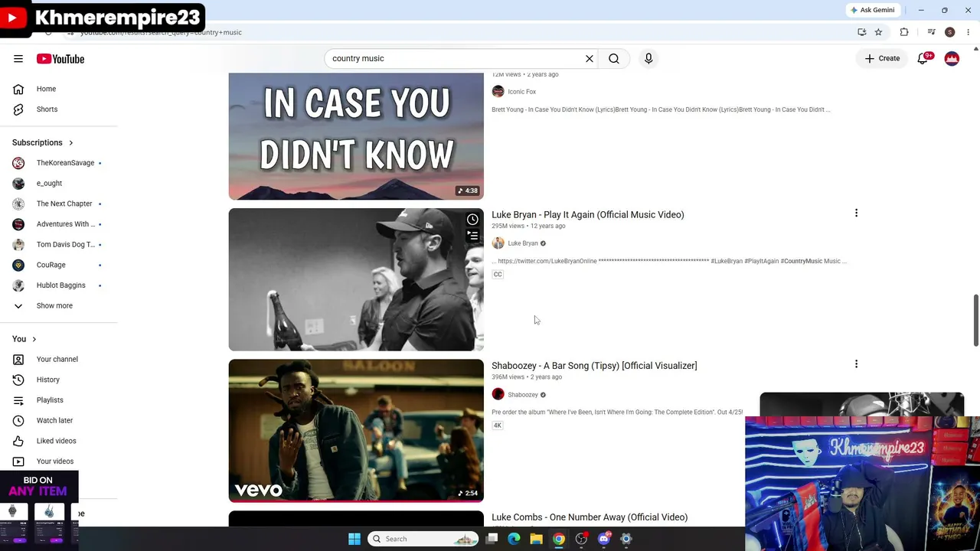
Task: Toggle Watch later on Luke Bryan thumbnail
Action: coord(472,220)
